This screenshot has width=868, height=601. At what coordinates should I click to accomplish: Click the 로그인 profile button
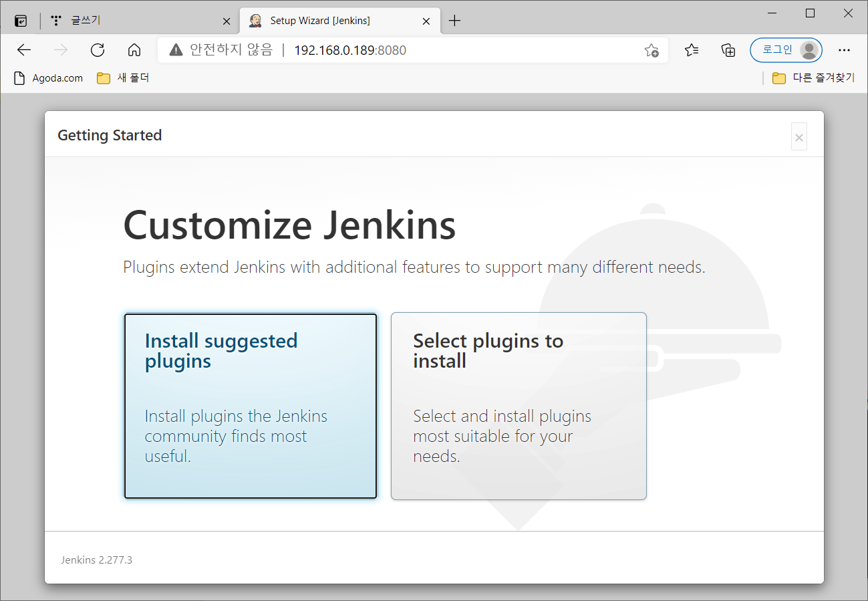(786, 50)
